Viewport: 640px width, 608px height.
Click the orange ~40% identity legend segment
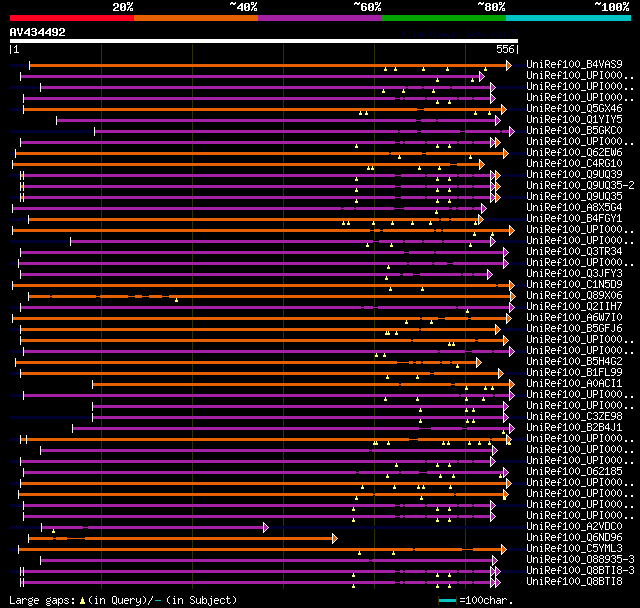[196, 18]
